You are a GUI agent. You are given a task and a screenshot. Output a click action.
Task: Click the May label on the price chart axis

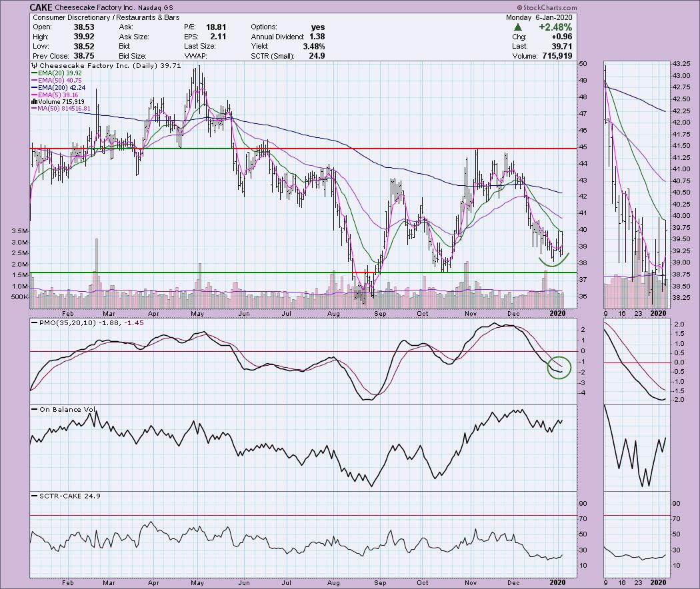pyautogui.click(x=197, y=314)
